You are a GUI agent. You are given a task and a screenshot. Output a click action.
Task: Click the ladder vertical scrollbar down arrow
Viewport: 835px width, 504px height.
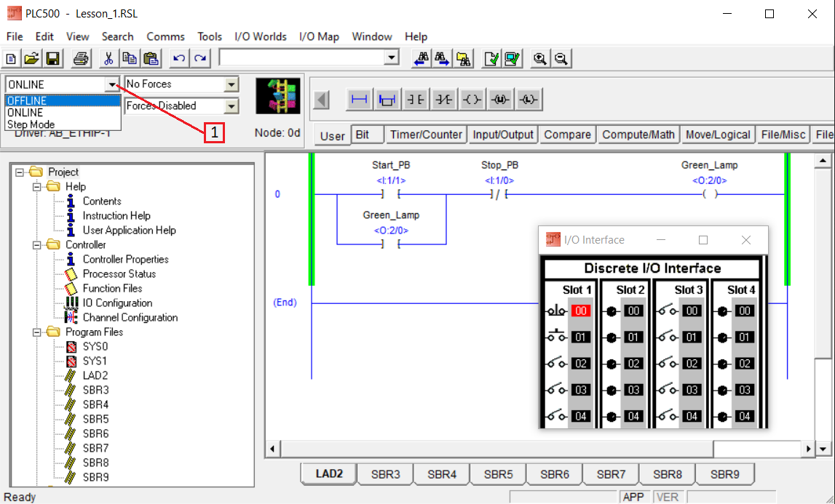[823, 449]
